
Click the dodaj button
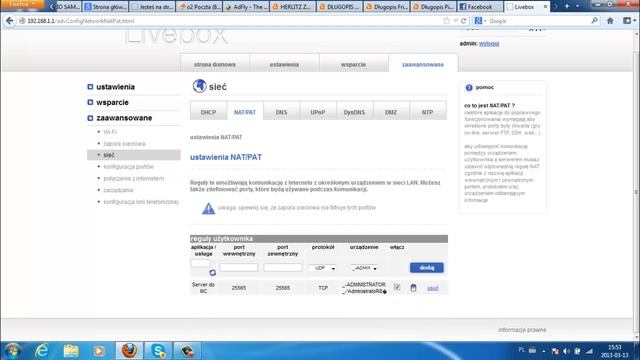427,268
